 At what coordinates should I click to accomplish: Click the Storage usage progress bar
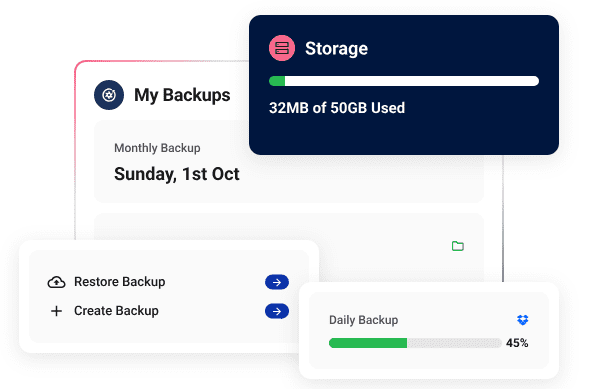[x=404, y=81]
